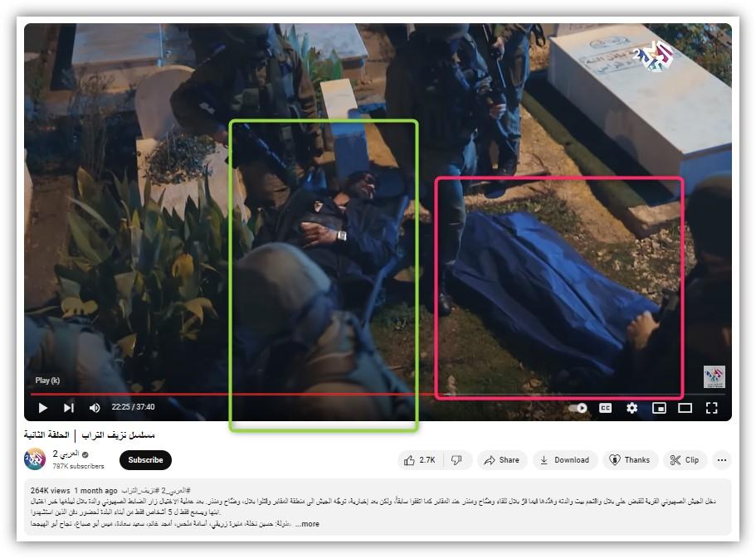
Task: Mute the video volume speaker icon
Action: pos(95,408)
